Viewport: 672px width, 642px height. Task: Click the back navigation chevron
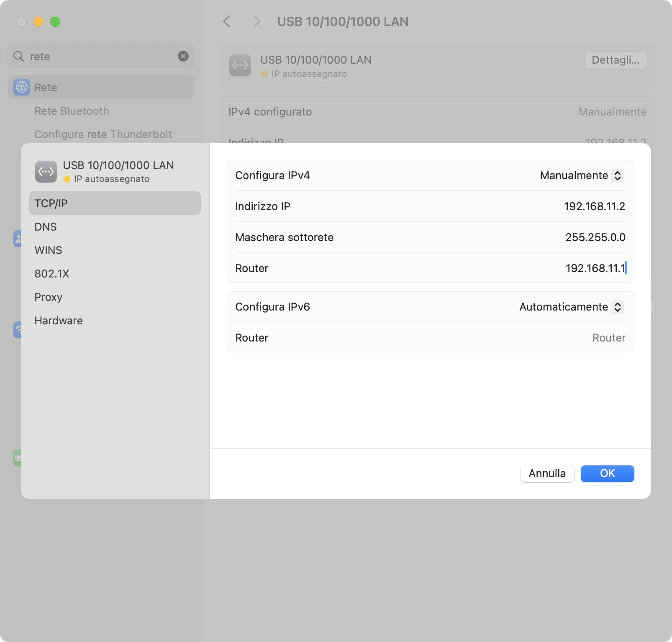coord(227,21)
